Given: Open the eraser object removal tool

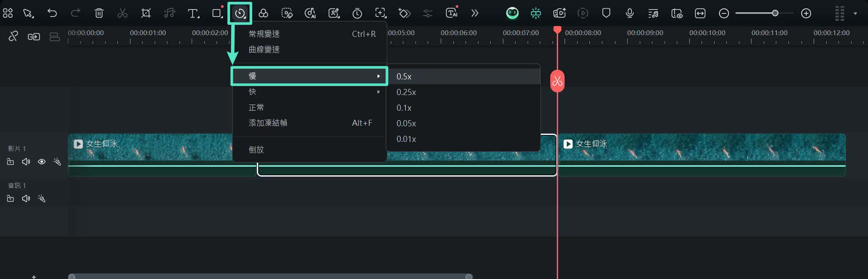Looking at the screenshot, I should [x=287, y=13].
